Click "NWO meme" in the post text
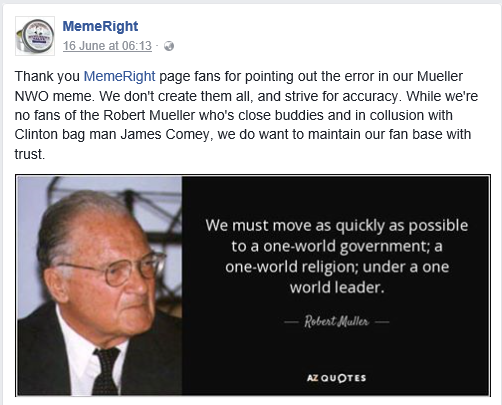Viewport: 502px width, 405px height. tap(55, 96)
